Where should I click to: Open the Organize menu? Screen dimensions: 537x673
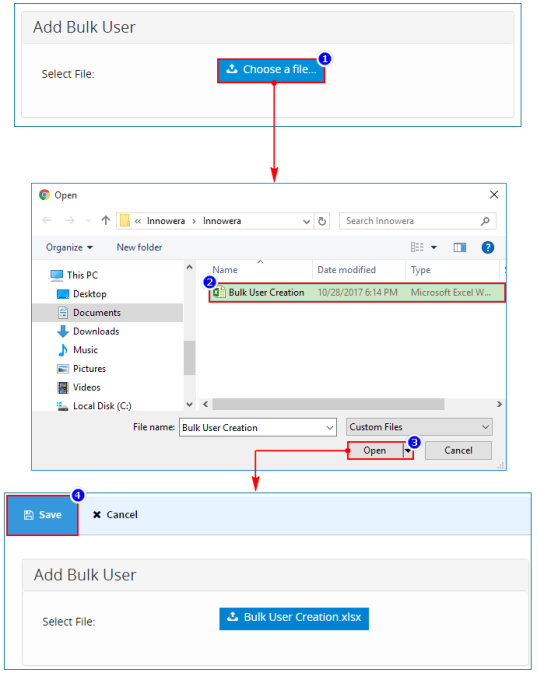69,248
